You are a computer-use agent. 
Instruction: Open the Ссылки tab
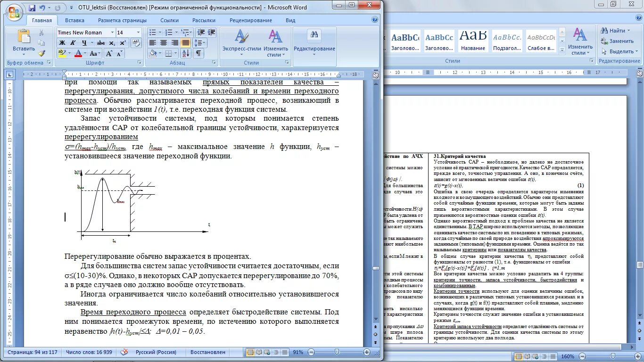pyautogui.click(x=169, y=20)
